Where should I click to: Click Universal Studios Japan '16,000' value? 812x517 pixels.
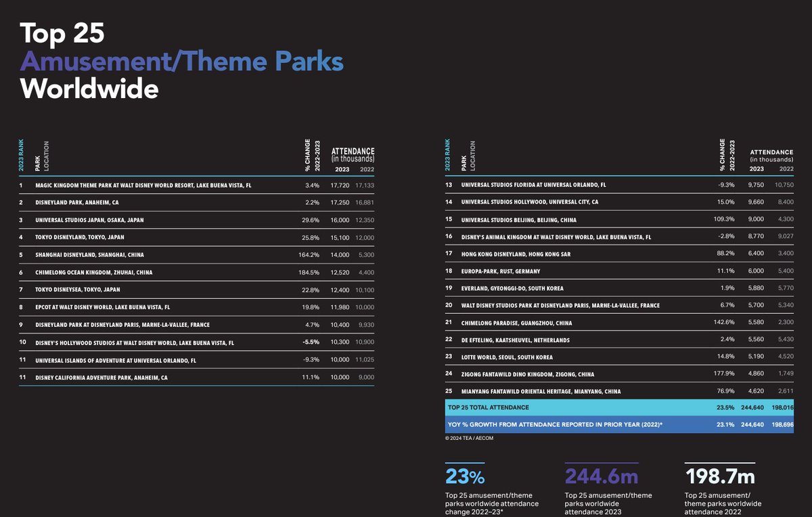(x=340, y=220)
